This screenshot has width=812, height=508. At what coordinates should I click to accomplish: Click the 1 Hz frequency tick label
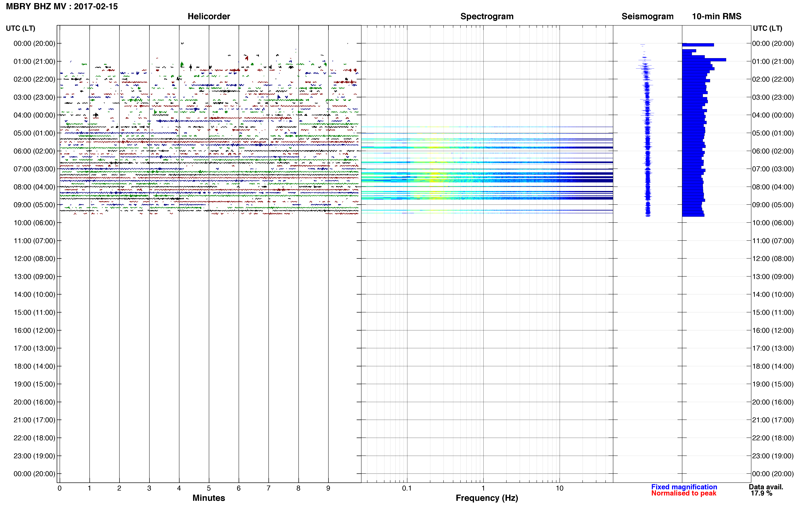[483, 488]
